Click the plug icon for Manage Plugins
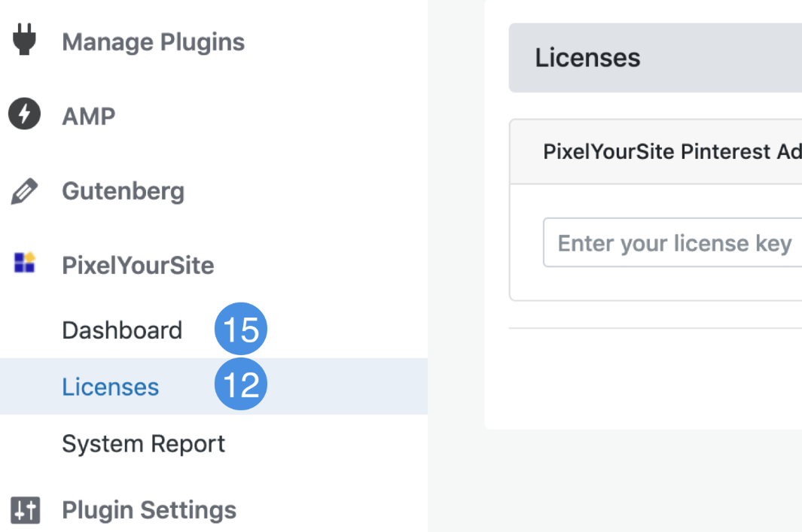The image size is (802, 532). click(x=25, y=41)
